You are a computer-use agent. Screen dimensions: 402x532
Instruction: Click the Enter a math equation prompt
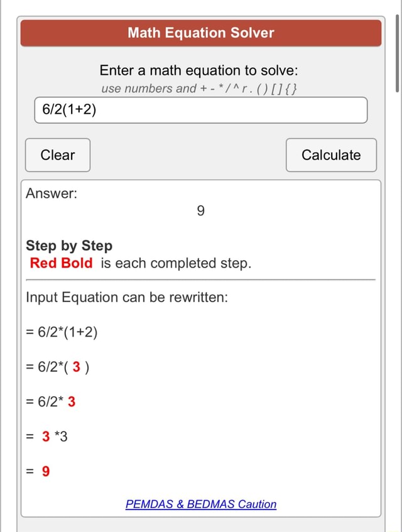click(x=200, y=70)
